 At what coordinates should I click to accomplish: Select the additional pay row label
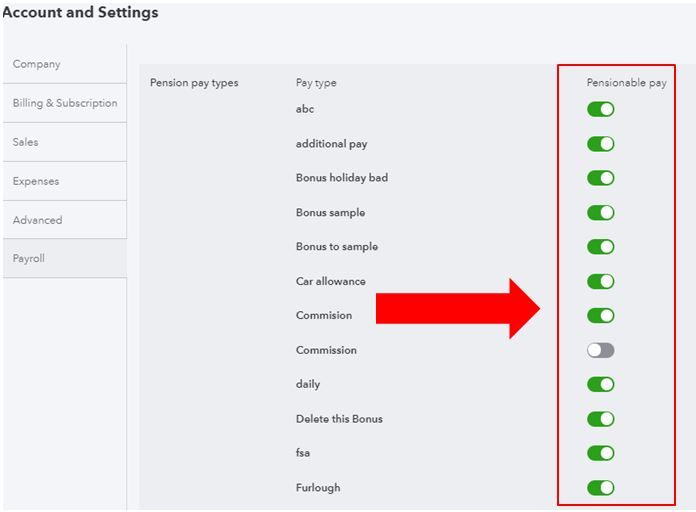(x=332, y=144)
